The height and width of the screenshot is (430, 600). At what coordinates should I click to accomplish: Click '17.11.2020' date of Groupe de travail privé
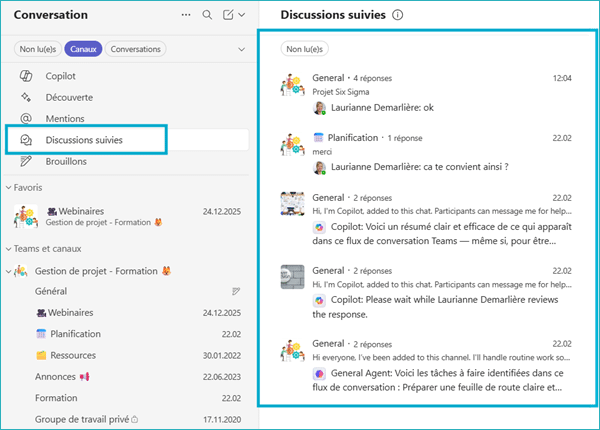[222, 420]
